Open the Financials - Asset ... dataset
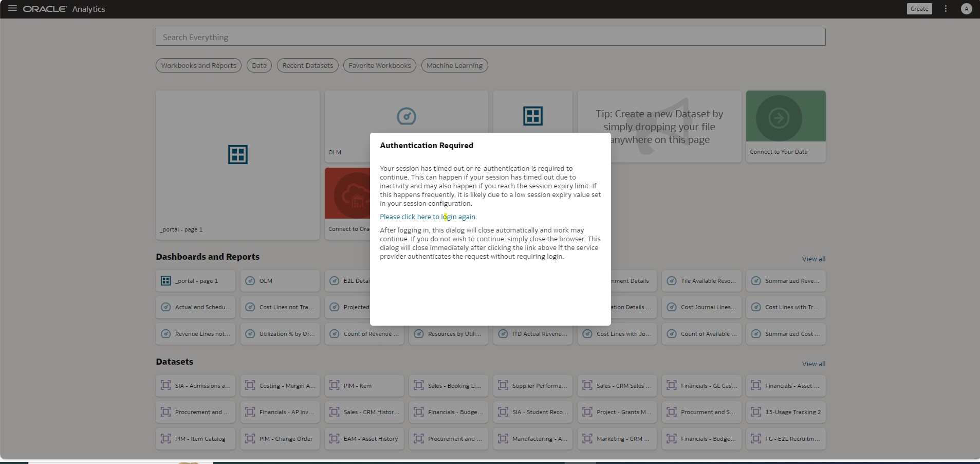Viewport: 980px width, 464px height. [786, 386]
